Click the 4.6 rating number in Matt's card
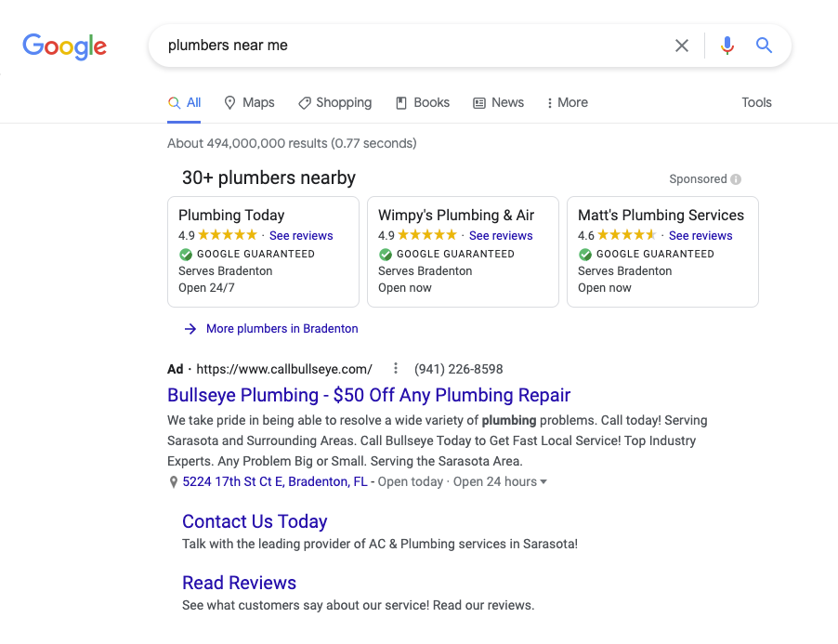Screen dimensions: 838x644 click(585, 235)
